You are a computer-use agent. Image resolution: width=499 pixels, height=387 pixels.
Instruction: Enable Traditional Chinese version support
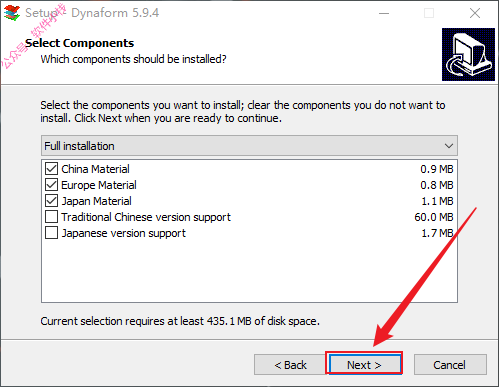click(x=51, y=217)
